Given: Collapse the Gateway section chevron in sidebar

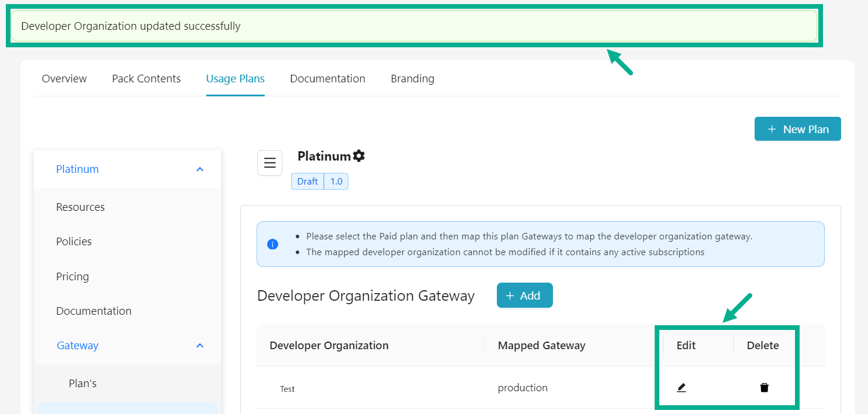Looking at the screenshot, I should [x=200, y=346].
